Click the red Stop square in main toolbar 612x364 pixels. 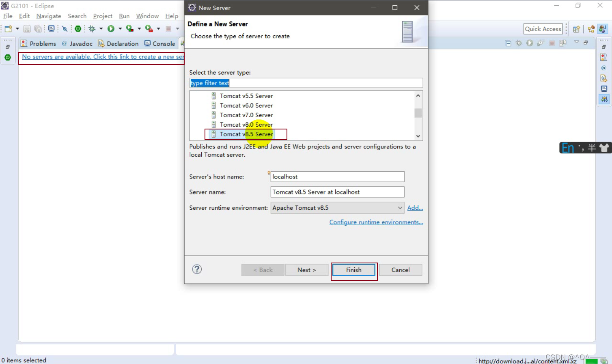click(168, 29)
